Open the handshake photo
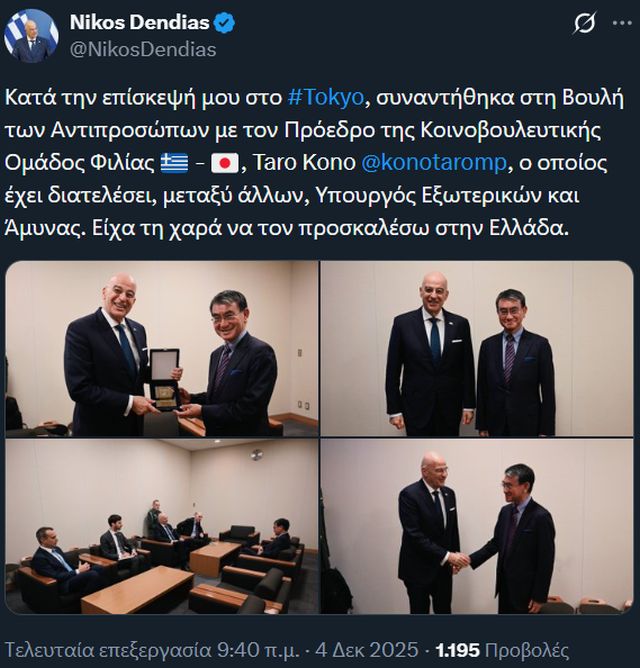 [x=477, y=526]
